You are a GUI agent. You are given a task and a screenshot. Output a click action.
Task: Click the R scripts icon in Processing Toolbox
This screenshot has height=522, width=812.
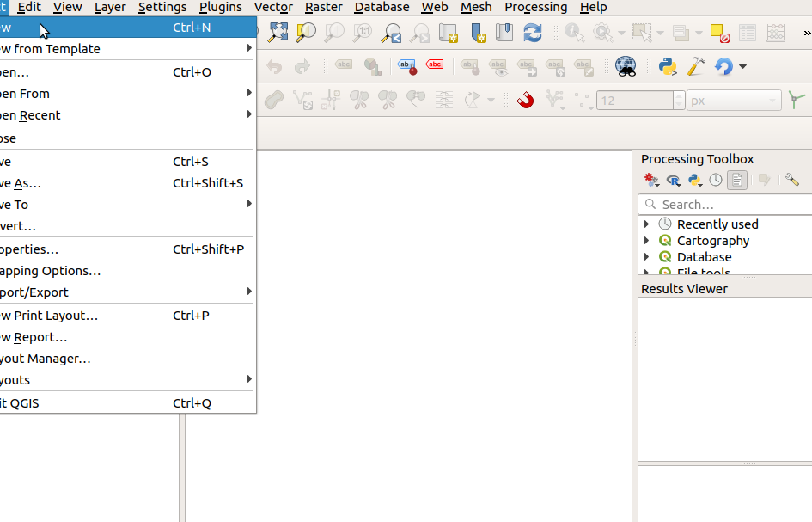(674, 180)
